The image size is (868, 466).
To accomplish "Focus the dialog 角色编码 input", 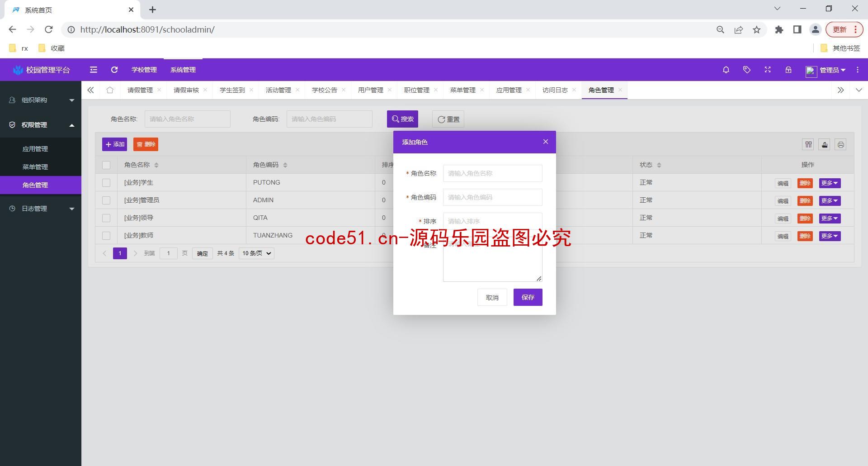I will (493, 197).
